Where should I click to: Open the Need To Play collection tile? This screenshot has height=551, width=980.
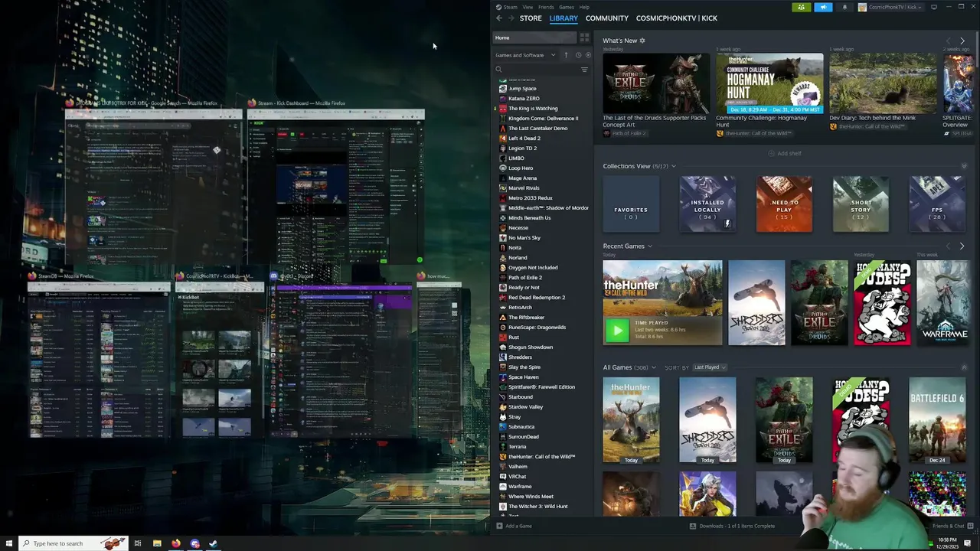[x=784, y=204]
